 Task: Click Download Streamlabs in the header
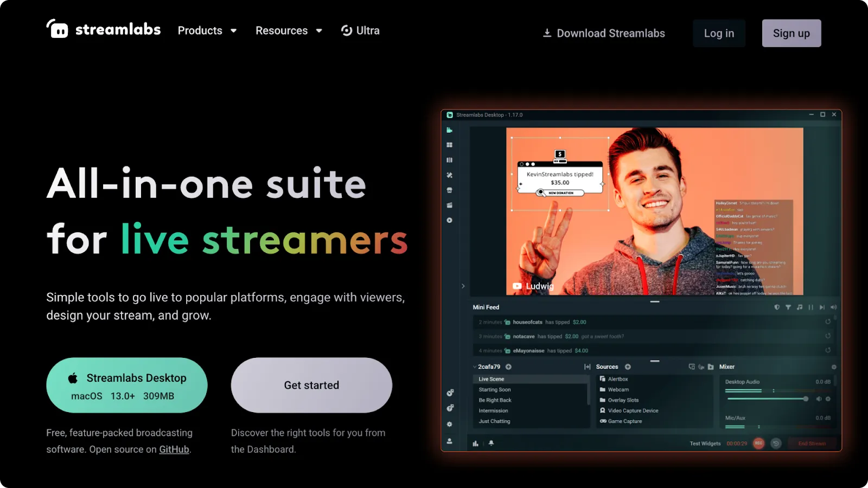point(604,33)
